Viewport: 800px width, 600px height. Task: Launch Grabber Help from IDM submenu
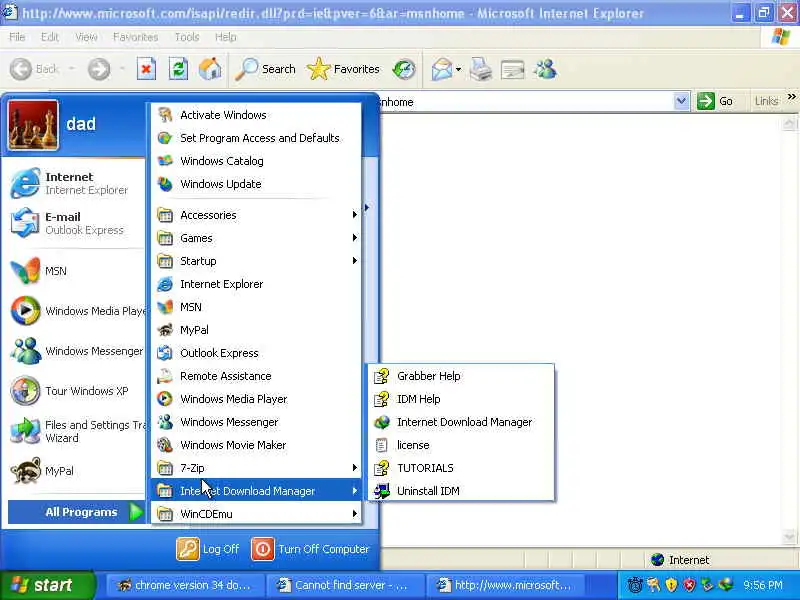point(461,376)
